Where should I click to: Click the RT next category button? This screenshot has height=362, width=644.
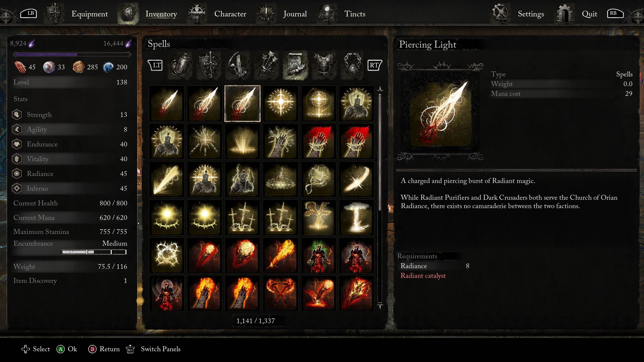[x=374, y=65]
